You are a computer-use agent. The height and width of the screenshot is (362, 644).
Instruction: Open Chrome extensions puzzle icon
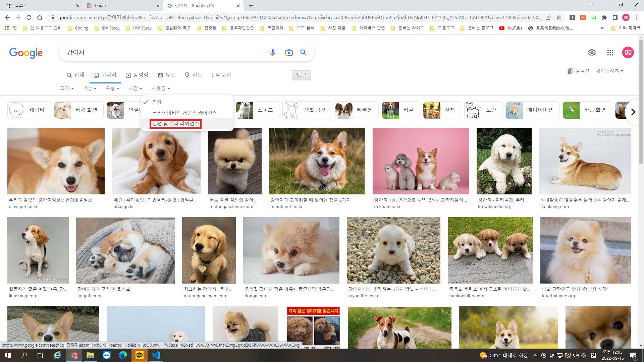[604, 17]
